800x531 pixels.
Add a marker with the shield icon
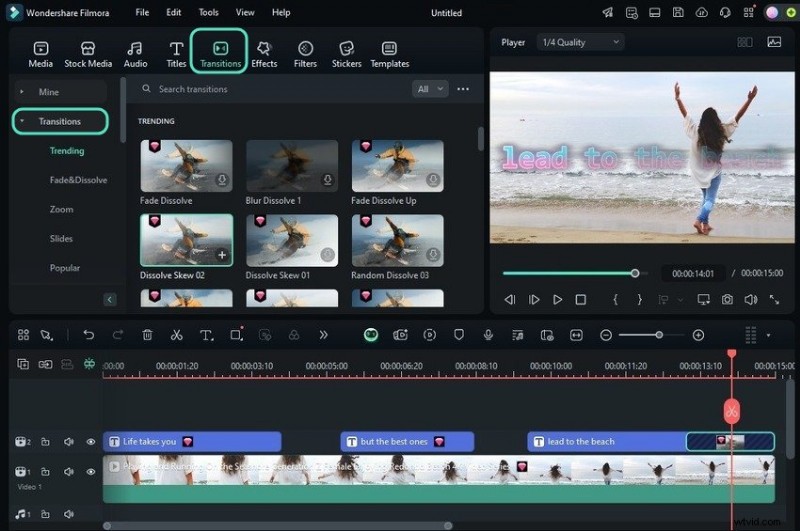coord(459,335)
